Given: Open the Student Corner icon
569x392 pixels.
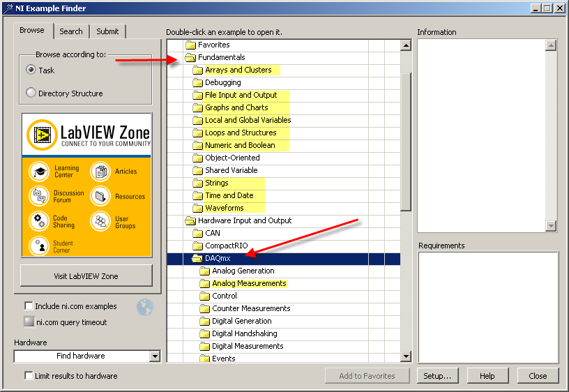Looking at the screenshot, I should click(39, 246).
